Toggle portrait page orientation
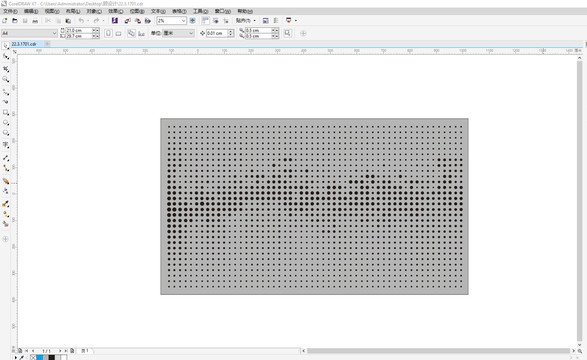Screen dimensions: 587x360 click(108, 33)
